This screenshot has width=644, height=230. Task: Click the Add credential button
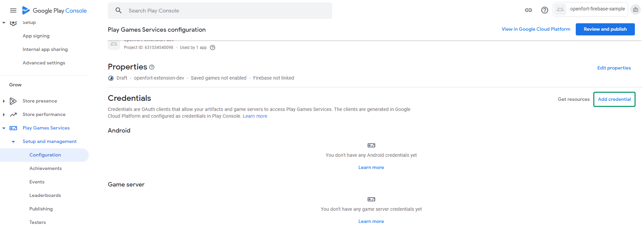coord(614,99)
